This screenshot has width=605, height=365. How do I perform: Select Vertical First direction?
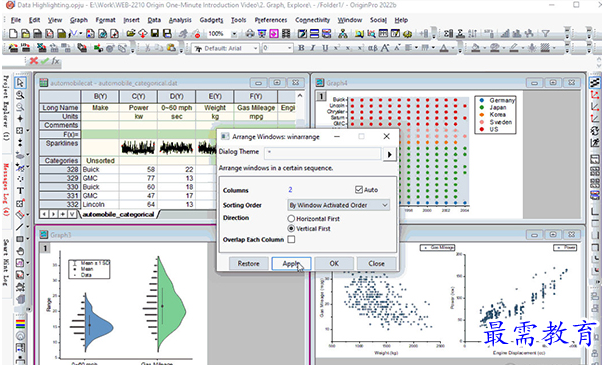click(x=291, y=228)
